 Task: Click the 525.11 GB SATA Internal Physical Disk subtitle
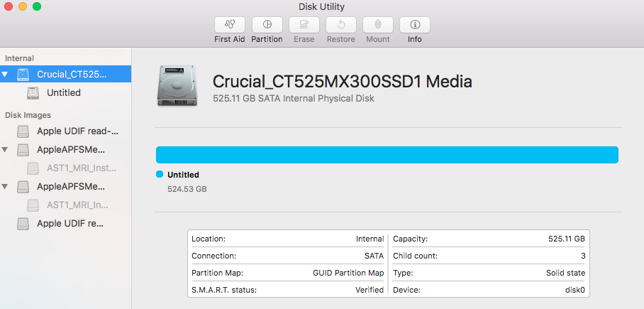294,99
